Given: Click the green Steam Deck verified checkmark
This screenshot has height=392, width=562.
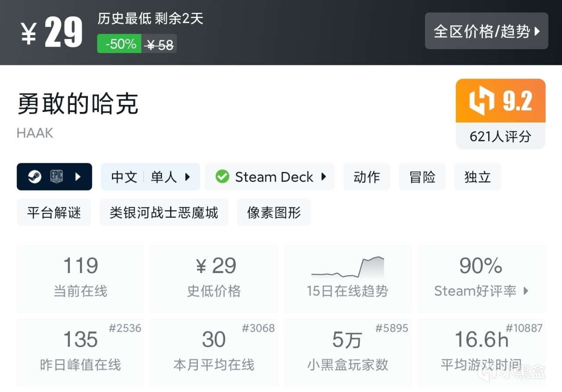Looking at the screenshot, I should (222, 177).
